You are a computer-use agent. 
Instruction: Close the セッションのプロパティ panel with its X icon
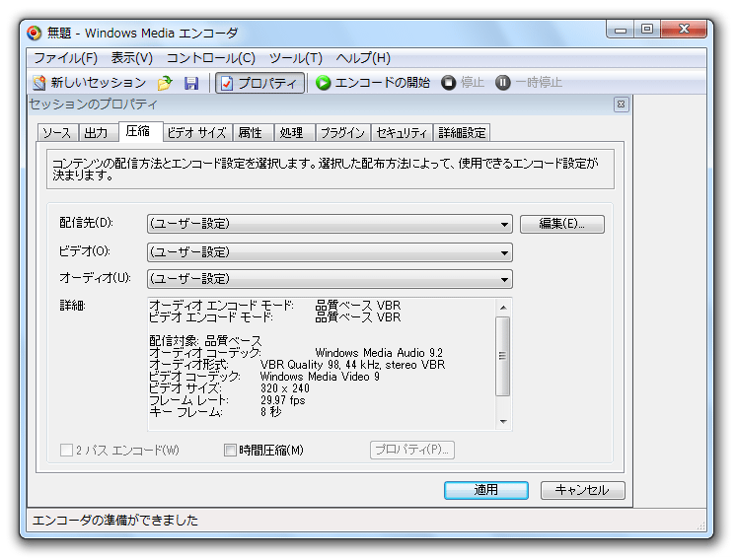(x=621, y=105)
